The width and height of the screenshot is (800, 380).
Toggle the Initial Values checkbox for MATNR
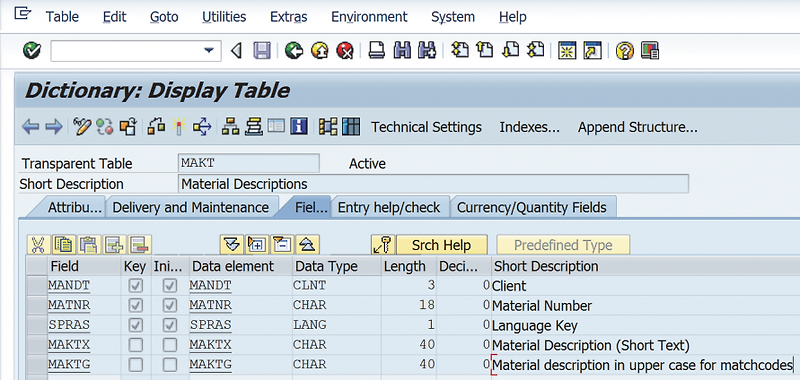coord(169,306)
